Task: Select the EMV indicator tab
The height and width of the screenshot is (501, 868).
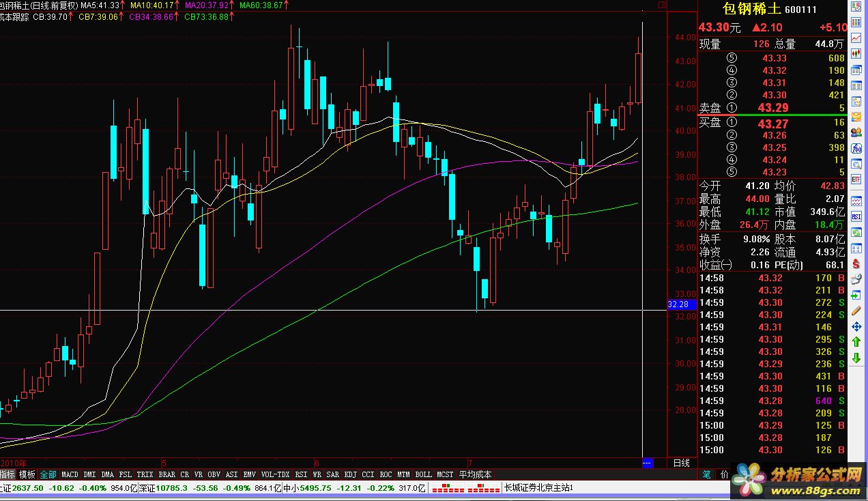Action: [250, 474]
